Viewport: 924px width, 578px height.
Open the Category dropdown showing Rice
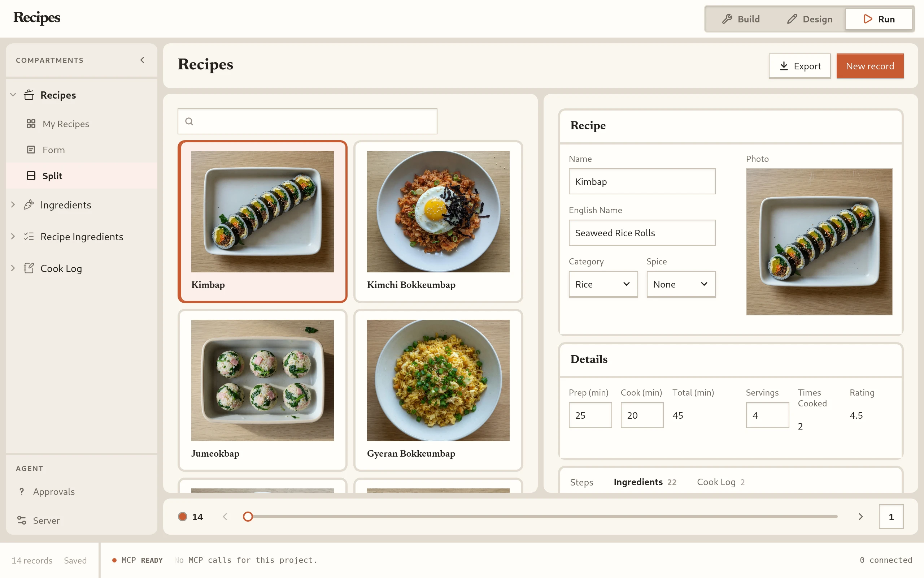tap(603, 284)
